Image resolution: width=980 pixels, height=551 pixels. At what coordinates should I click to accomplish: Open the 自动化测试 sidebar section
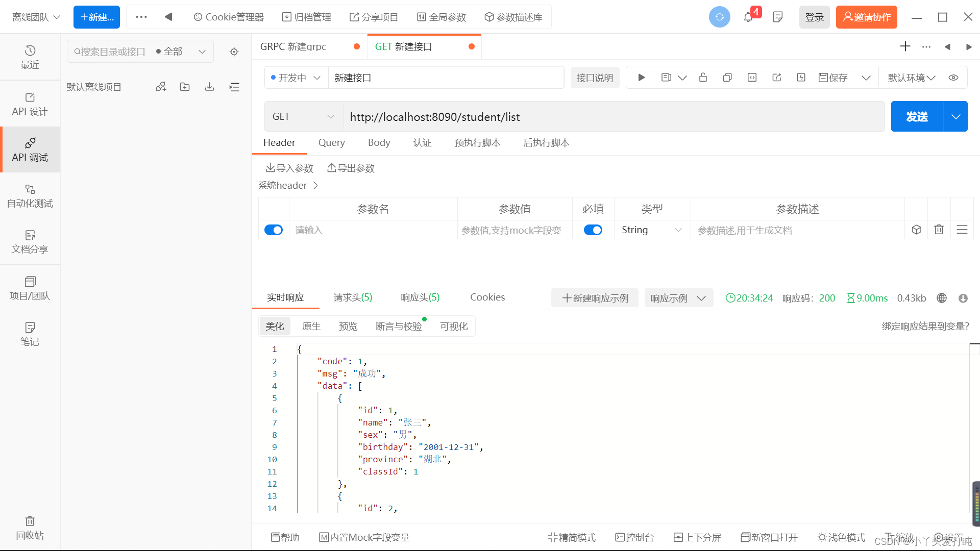click(30, 196)
